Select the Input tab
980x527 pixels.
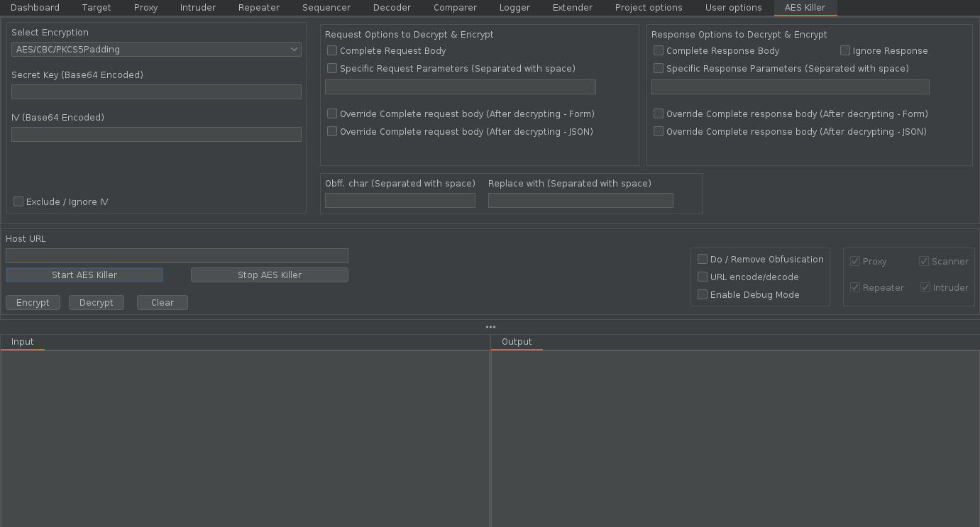point(23,342)
